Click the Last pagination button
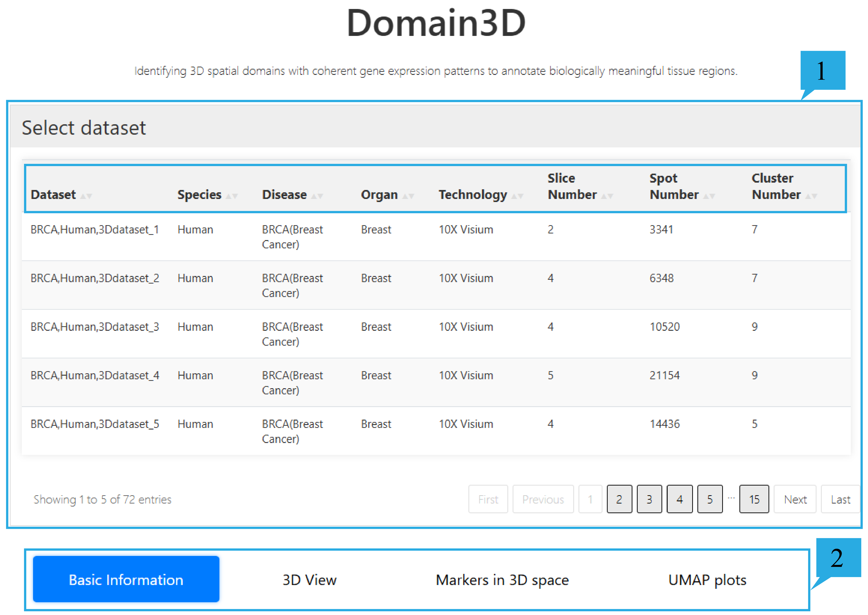Viewport: 868px width, 615px height. (840, 499)
